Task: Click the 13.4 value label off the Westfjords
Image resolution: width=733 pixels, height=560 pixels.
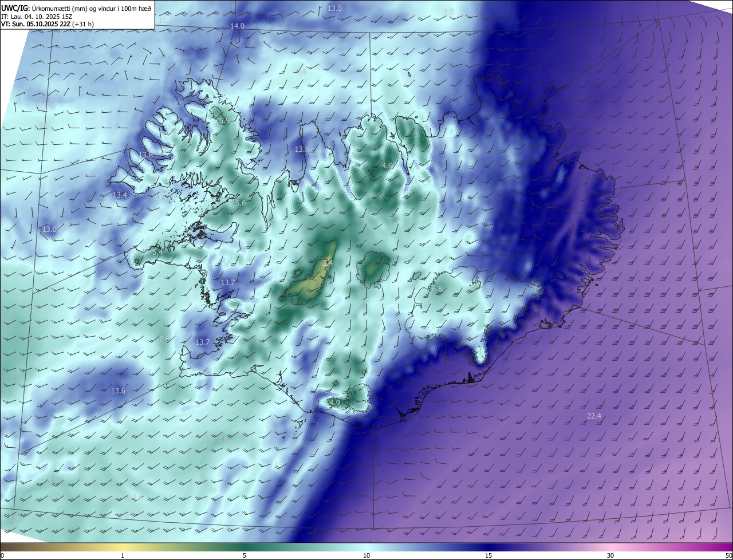Action: [x=120, y=195]
